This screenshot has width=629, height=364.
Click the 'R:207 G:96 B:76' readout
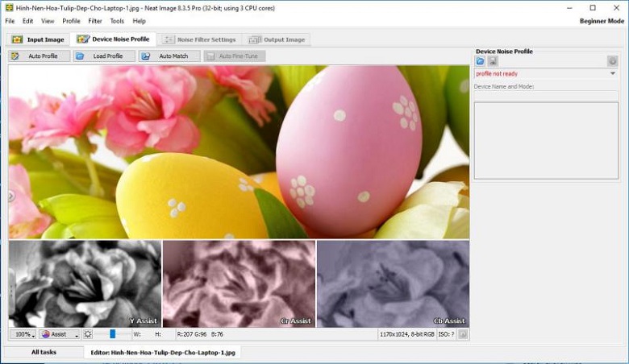pos(200,334)
